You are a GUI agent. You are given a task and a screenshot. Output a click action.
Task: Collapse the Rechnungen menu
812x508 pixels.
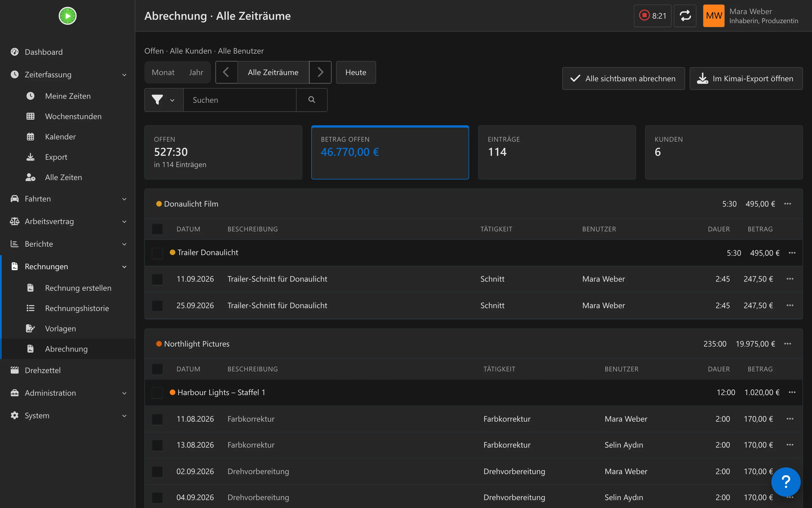click(x=67, y=266)
